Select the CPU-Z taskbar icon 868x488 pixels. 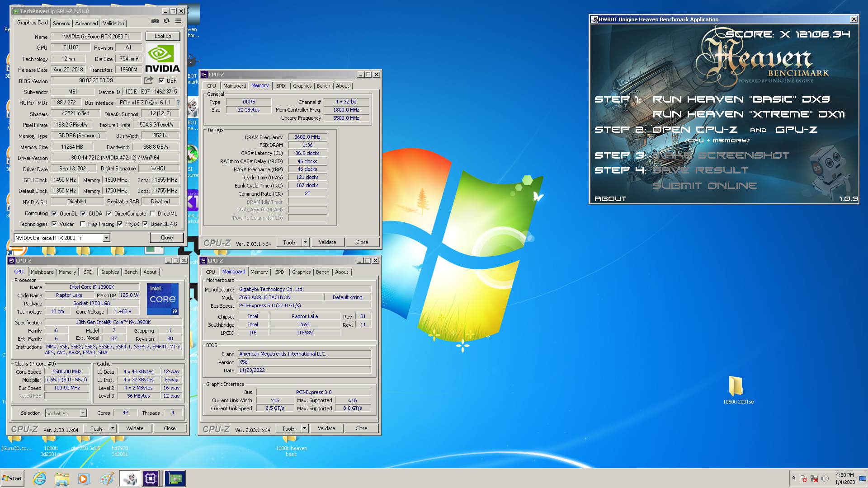(x=151, y=479)
